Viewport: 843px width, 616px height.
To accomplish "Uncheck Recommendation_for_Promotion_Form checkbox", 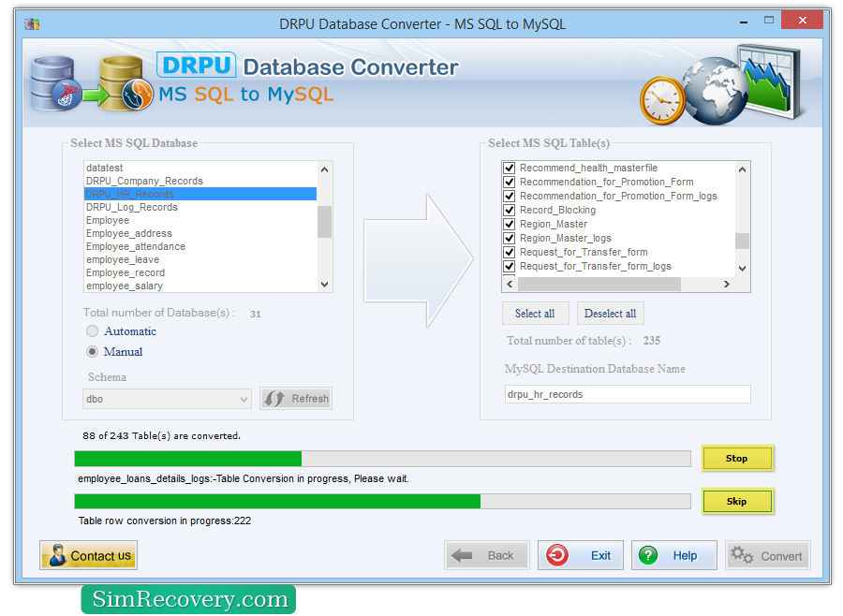I will [x=510, y=182].
